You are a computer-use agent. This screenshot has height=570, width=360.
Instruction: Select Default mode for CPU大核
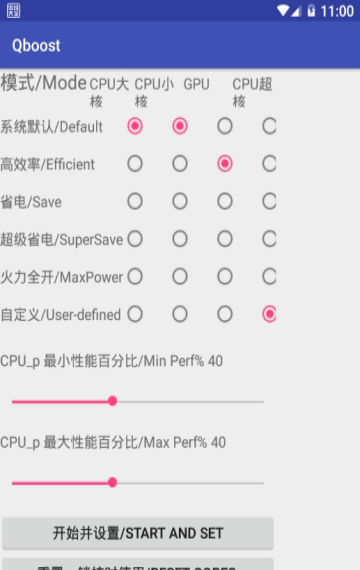(135, 126)
